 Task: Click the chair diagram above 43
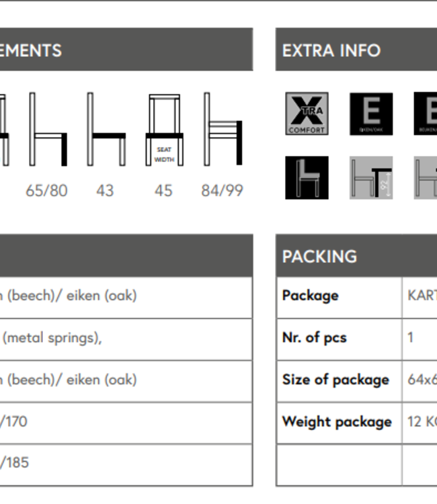[106, 130]
